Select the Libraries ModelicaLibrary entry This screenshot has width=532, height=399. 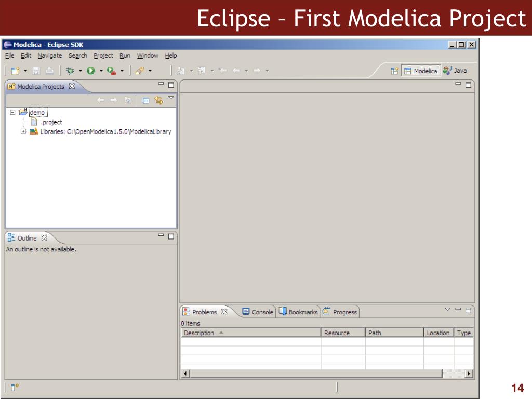[105, 131]
